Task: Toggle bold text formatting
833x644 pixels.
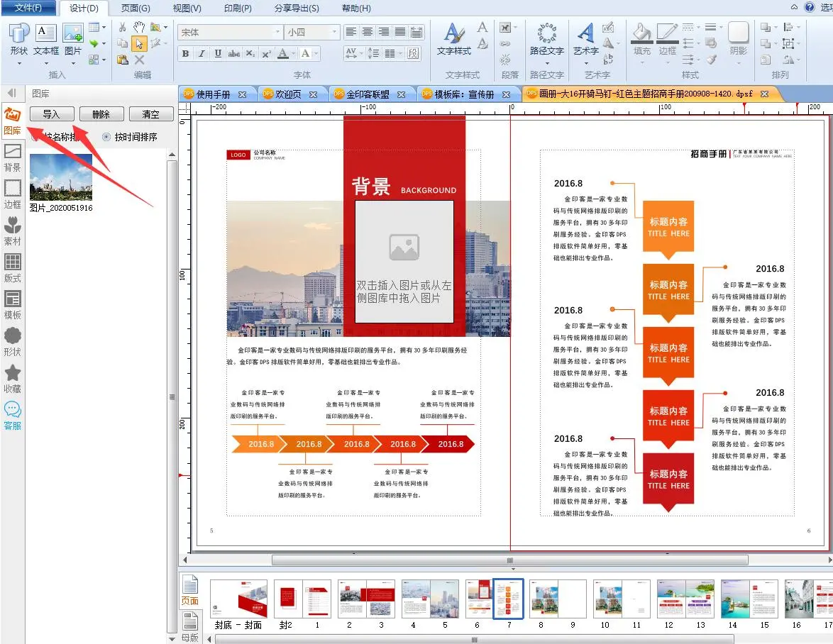Action: click(x=185, y=54)
